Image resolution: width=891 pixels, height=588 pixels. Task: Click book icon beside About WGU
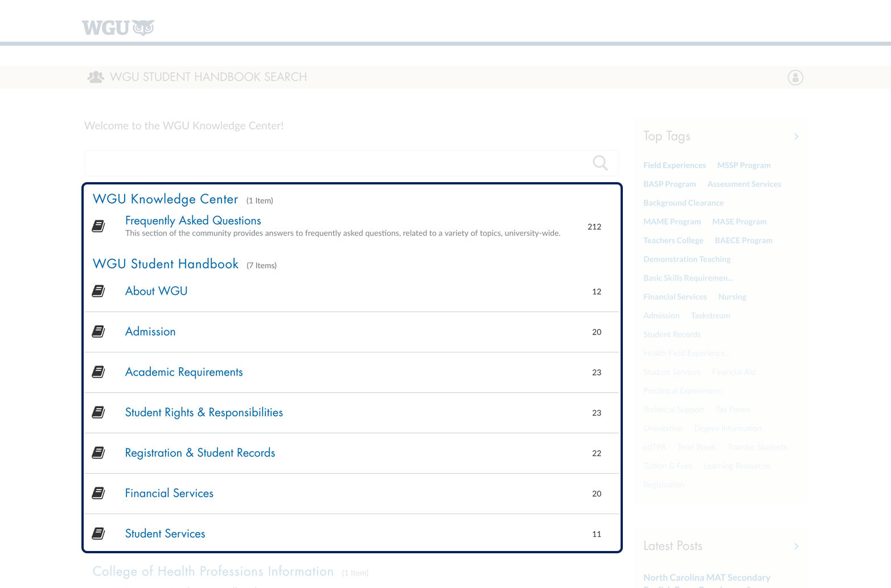tap(98, 291)
